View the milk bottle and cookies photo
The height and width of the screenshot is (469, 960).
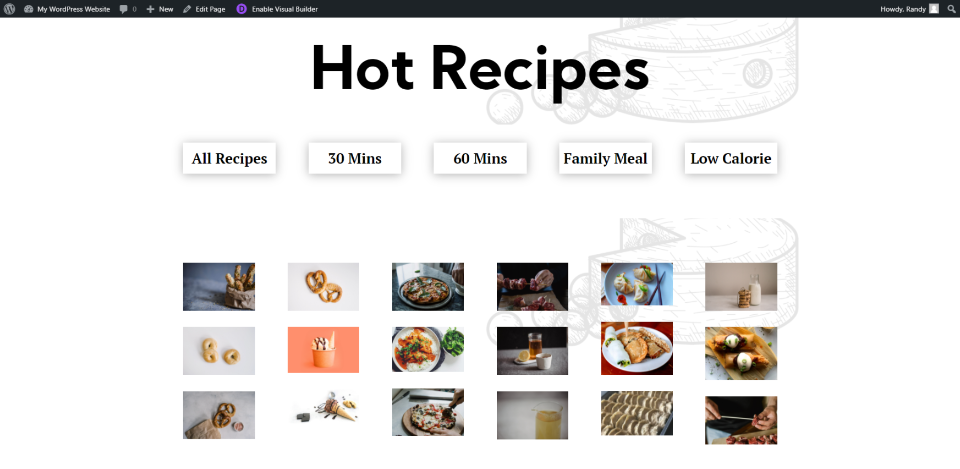pos(741,287)
